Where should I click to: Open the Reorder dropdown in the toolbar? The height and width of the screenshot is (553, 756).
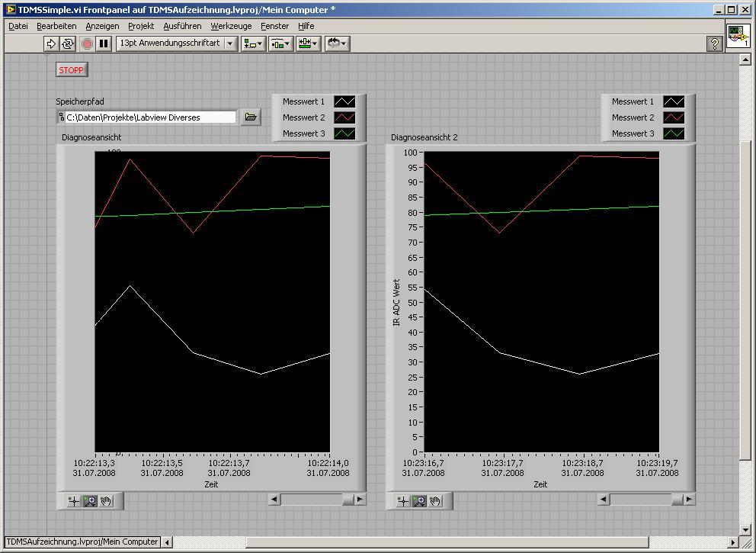[336, 43]
